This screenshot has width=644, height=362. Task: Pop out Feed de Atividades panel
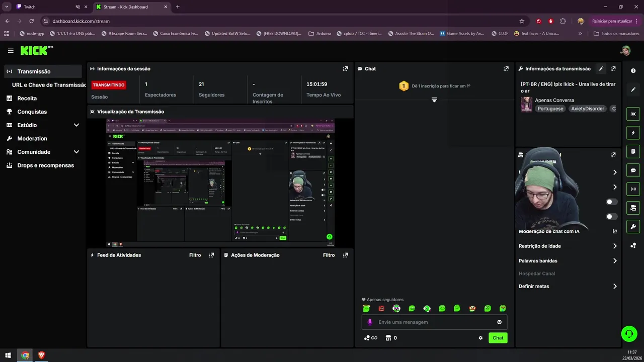[211, 255]
